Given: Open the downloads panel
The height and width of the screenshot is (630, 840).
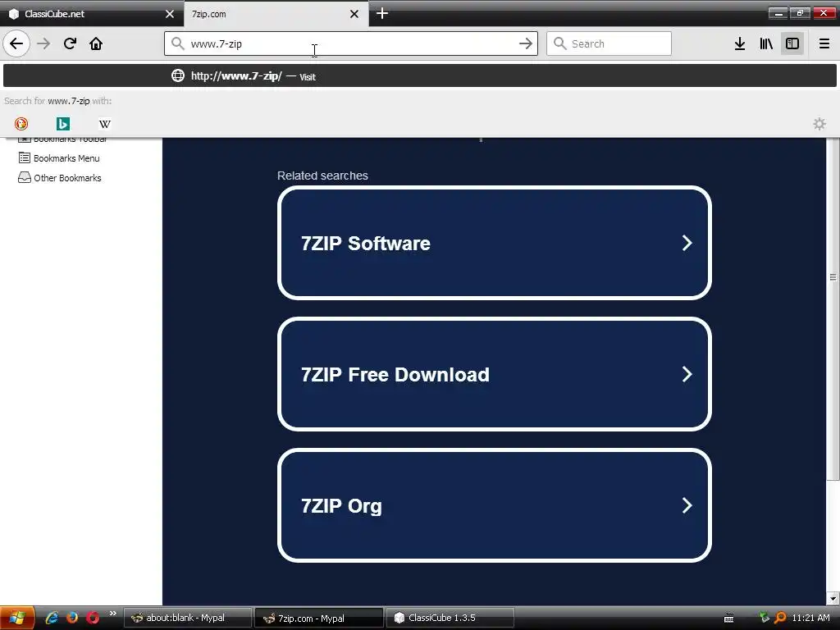Looking at the screenshot, I should (740, 43).
